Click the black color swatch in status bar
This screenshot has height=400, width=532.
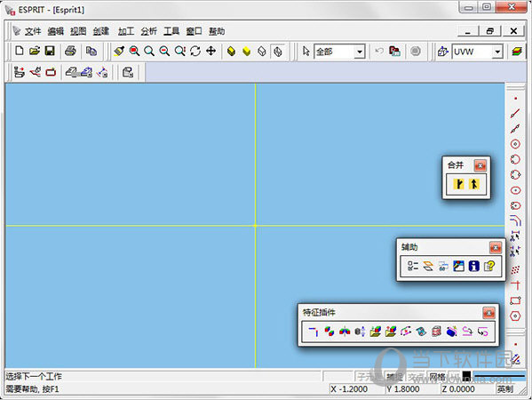466,375
